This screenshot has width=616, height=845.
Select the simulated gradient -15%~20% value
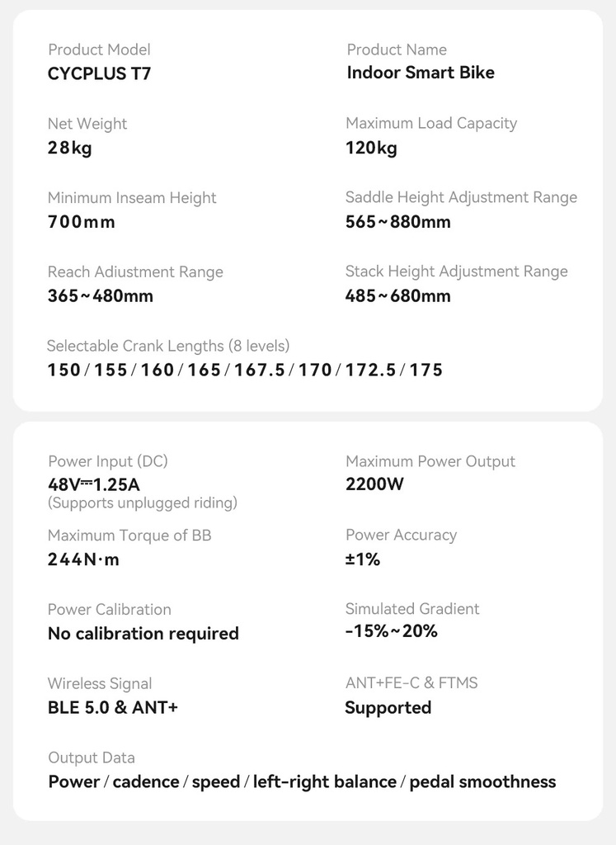coord(391,631)
